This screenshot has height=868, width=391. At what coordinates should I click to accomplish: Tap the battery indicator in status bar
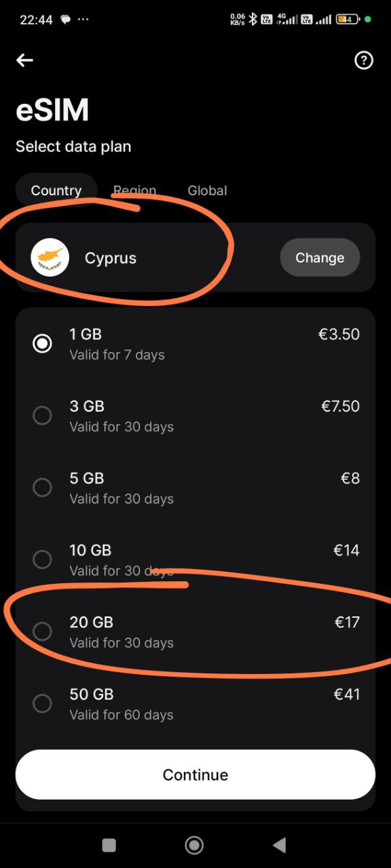coord(348,20)
